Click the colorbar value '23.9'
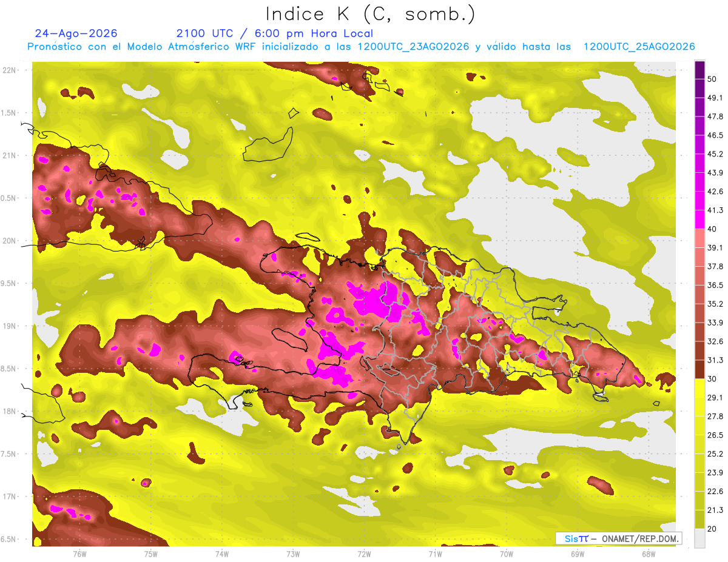The height and width of the screenshot is (562, 728). tap(715, 473)
